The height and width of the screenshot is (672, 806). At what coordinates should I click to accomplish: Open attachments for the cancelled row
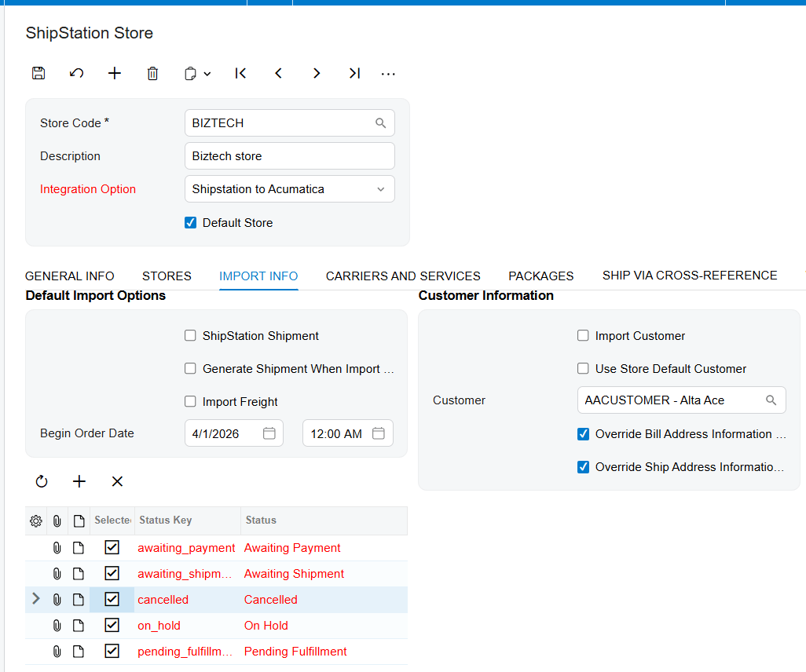pos(57,599)
